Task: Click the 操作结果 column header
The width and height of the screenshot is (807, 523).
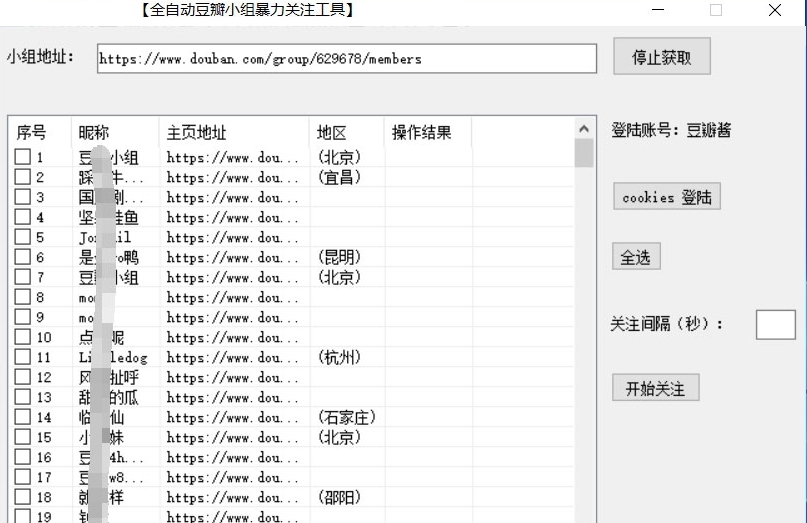Action: coord(428,132)
